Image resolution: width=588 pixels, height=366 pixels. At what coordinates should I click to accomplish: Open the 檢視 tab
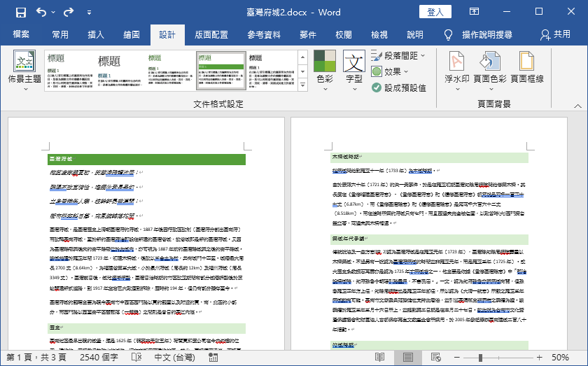tap(379, 34)
